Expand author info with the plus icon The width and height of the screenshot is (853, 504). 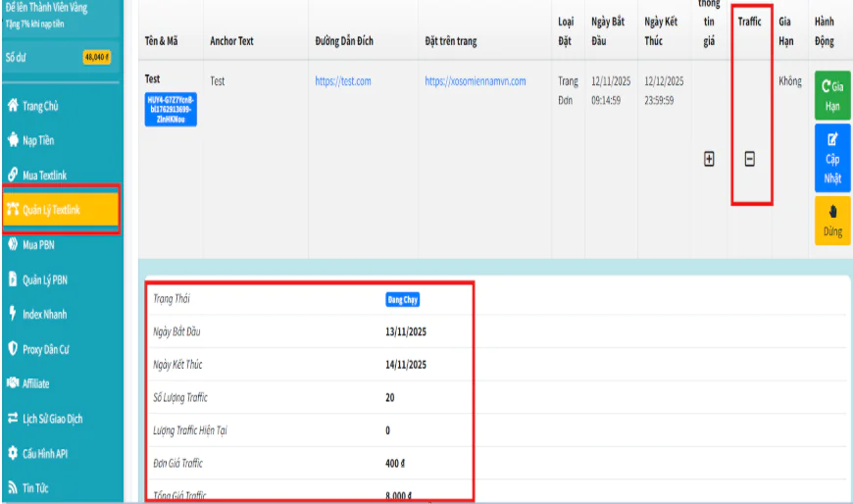[709, 159]
